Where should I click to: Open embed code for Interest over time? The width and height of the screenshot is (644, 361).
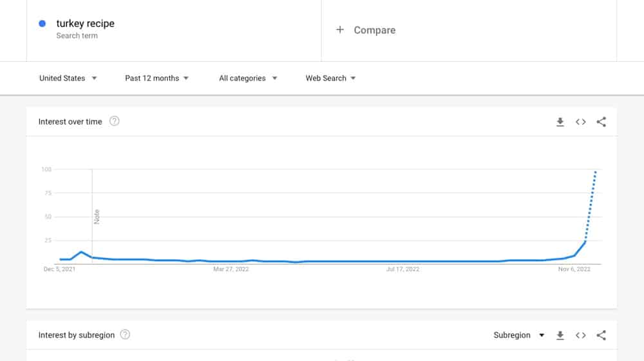(x=580, y=122)
